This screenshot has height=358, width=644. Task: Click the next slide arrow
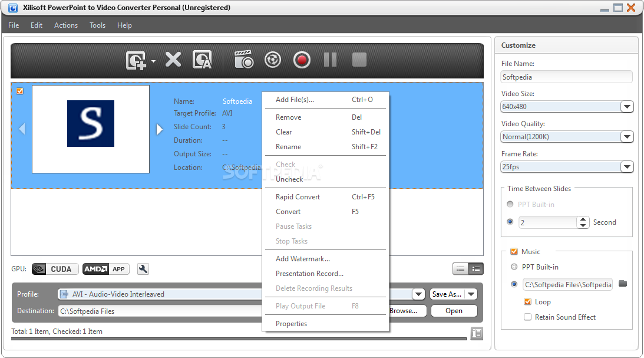click(x=159, y=130)
